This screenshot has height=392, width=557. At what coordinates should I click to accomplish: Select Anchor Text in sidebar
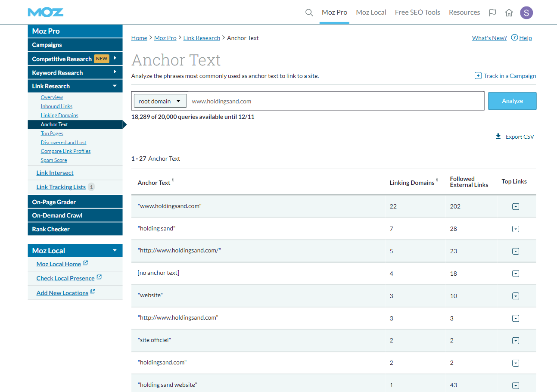[75, 124]
